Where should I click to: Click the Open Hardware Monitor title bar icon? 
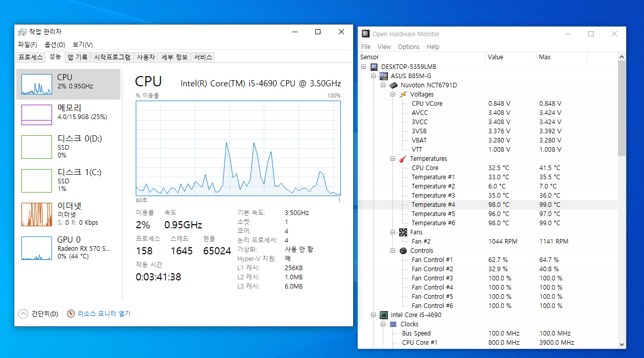pos(365,34)
